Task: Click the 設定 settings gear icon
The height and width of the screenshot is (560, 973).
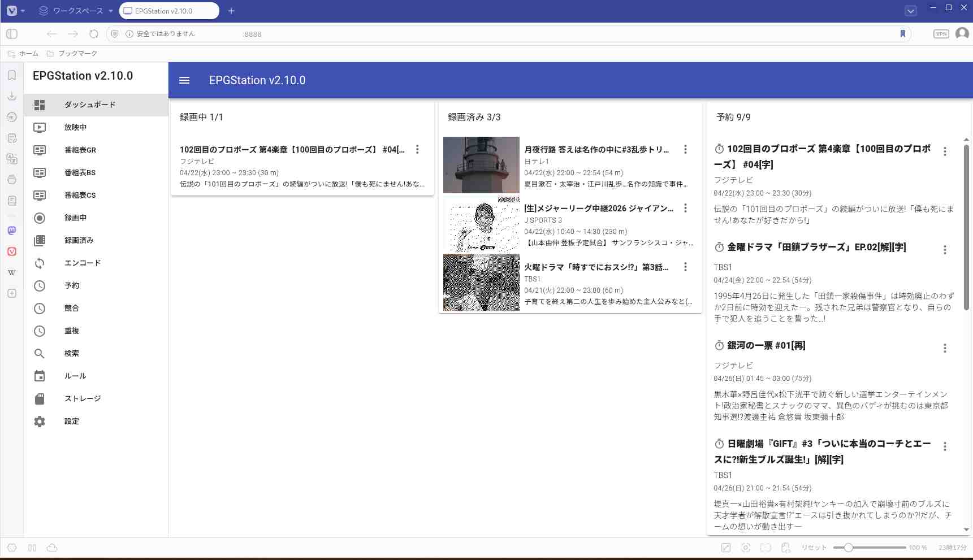Action: (40, 422)
